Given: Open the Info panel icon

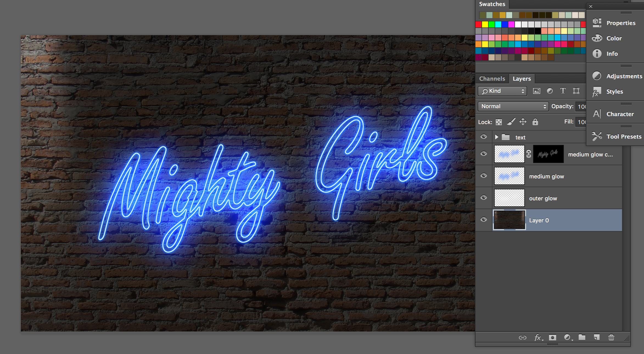Looking at the screenshot, I should tap(597, 54).
